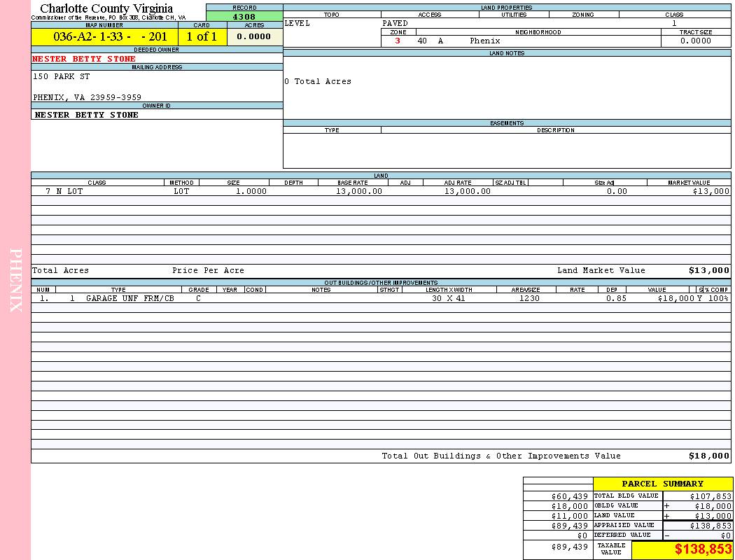The height and width of the screenshot is (560, 735).
Task: Click the card '1 of 1' field
Action: point(202,36)
